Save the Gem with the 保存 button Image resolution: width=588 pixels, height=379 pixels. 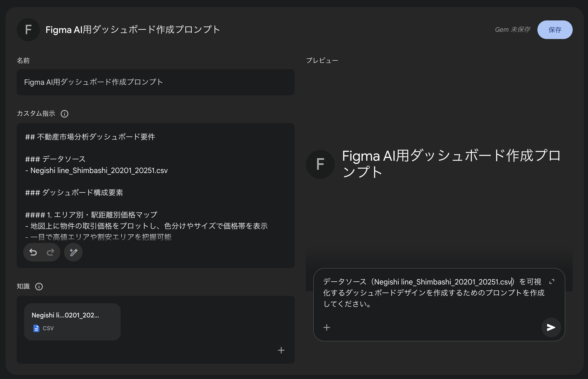click(555, 29)
